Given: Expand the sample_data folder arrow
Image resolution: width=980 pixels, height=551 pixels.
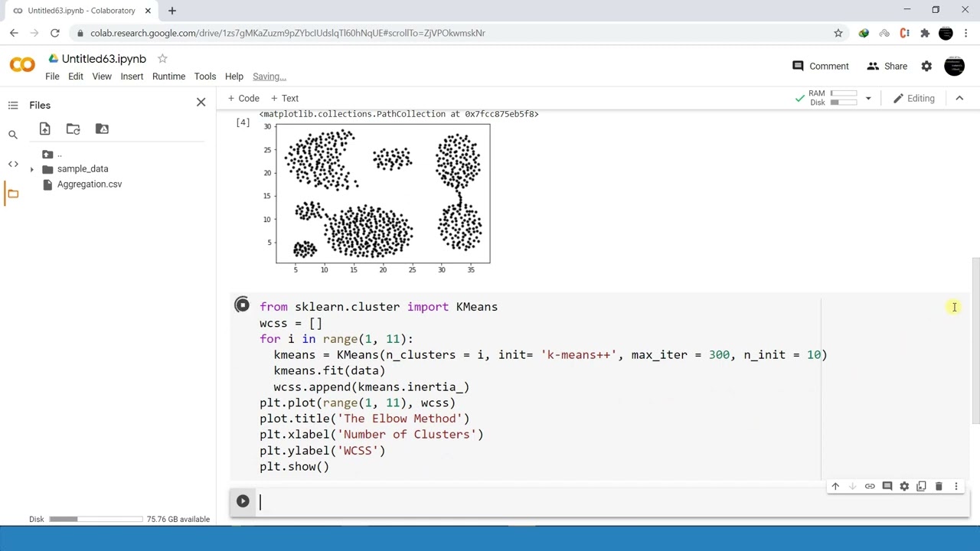Looking at the screenshot, I should coord(31,169).
